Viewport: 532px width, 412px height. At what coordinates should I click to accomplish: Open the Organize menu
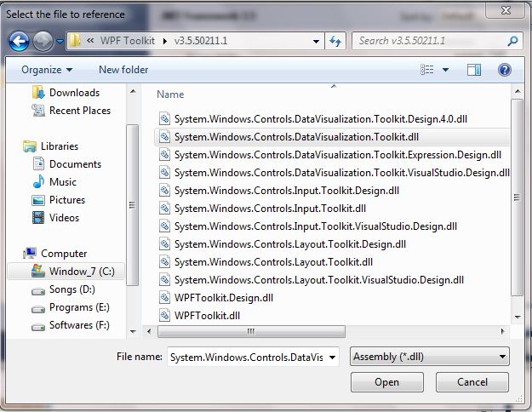point(47,70)
